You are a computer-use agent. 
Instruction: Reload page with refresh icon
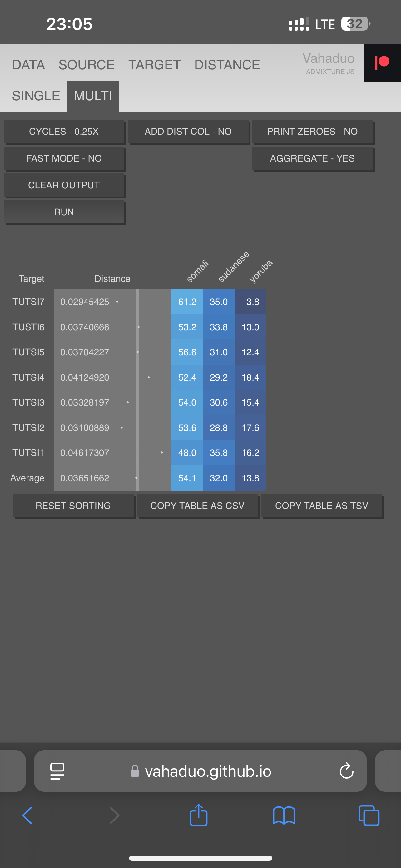coord(346,771)
